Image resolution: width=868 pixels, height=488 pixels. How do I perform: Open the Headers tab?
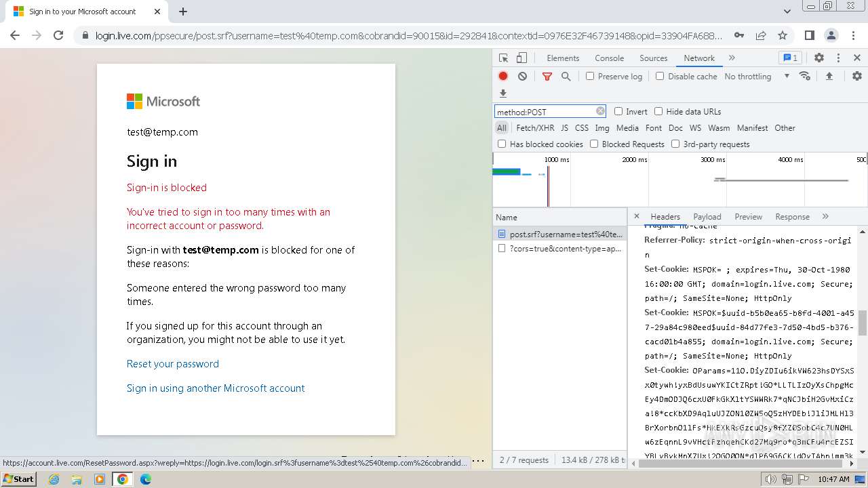tap(665, 217)
